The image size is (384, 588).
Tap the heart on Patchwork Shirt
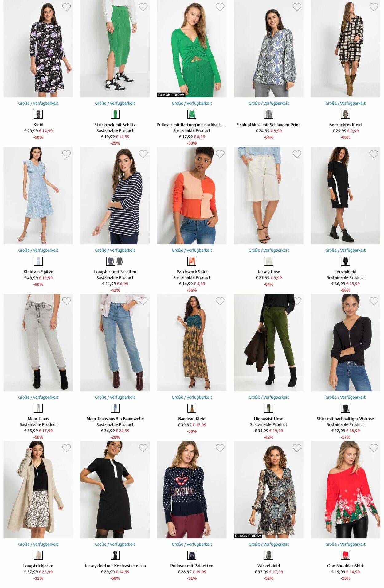point(220,154)
